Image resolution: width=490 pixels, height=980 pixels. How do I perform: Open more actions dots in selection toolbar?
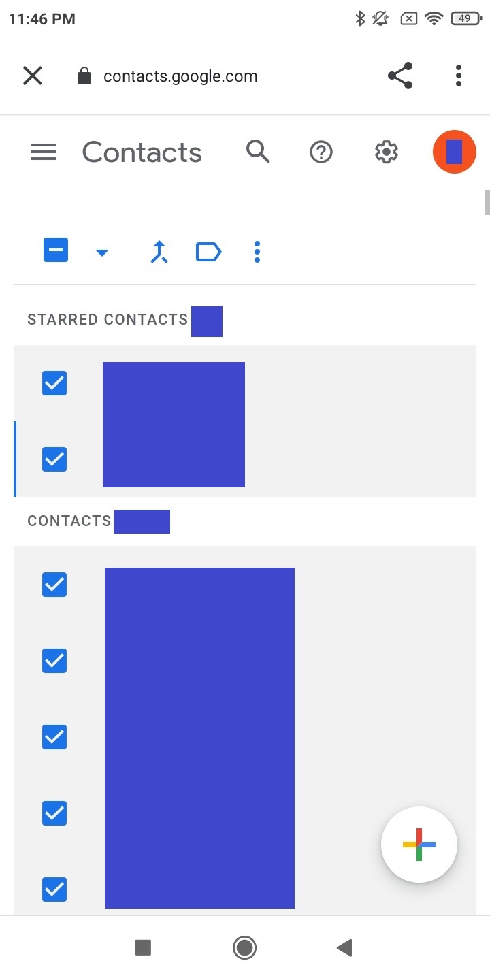pos(257,252)
